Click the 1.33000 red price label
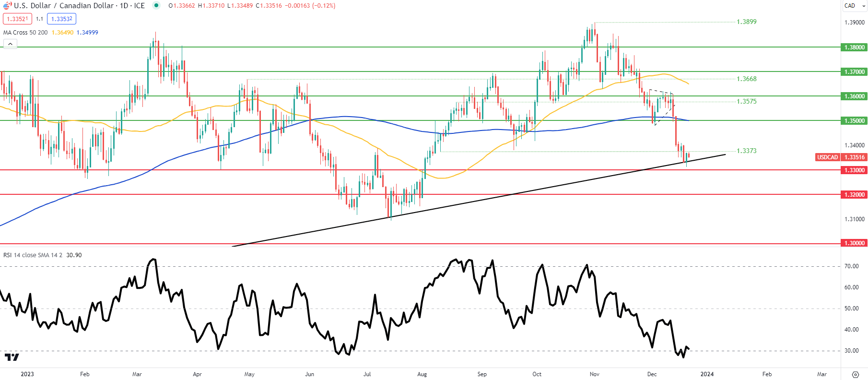 coord(854,170)
